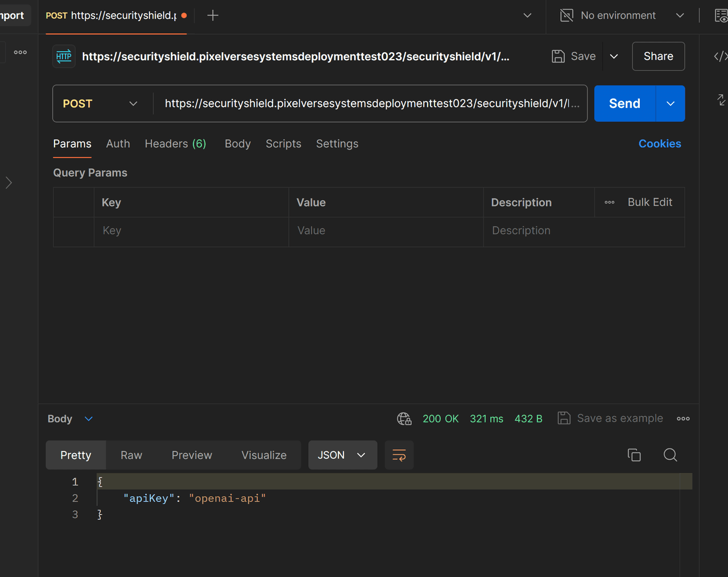
Task: Open the JSON format dropdown
Action: pos(342,455)
